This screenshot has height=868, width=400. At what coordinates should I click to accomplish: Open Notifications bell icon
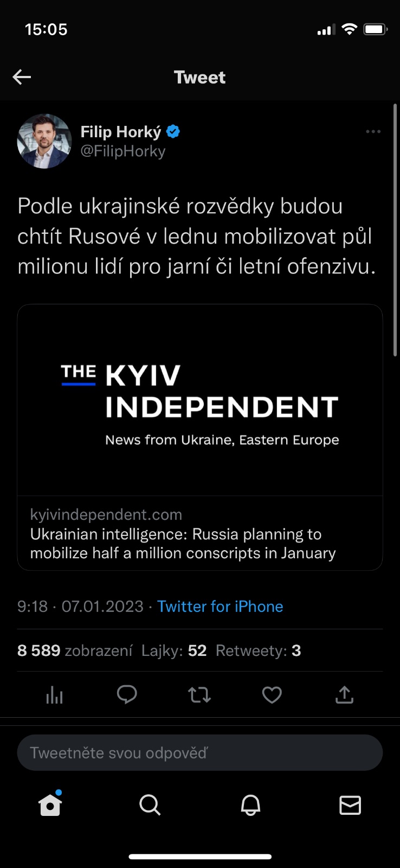pos(250,805)
